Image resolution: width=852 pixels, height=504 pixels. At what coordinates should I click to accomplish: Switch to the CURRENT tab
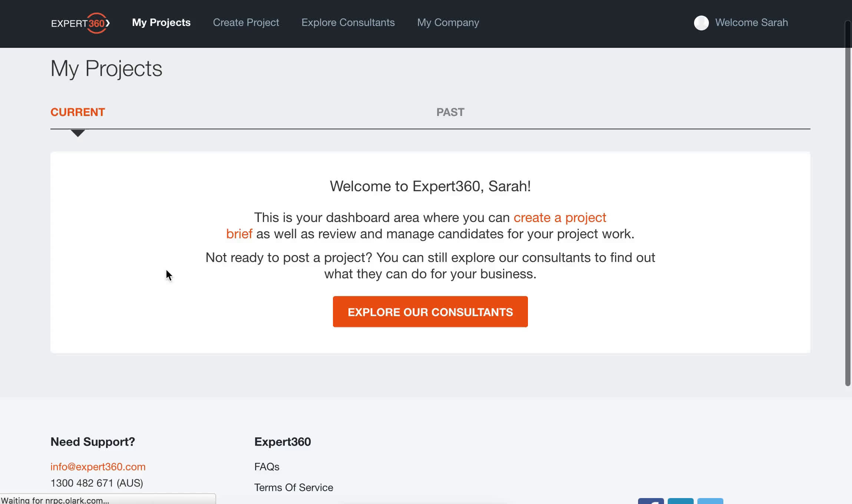pos(77,112)
